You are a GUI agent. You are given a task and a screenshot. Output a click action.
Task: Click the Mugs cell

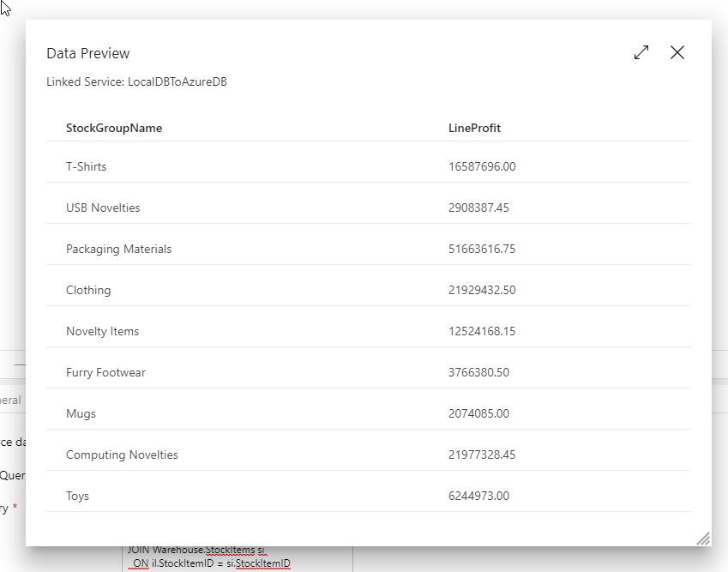click(x=81, y=413)
